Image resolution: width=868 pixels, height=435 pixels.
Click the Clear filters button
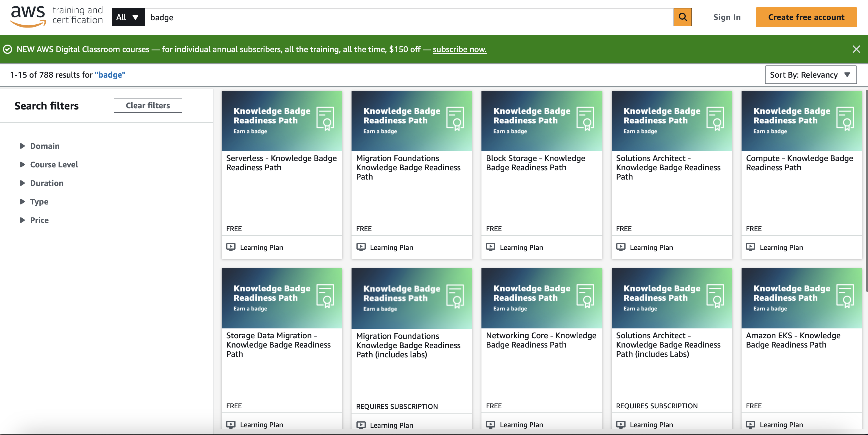[148, 105]
